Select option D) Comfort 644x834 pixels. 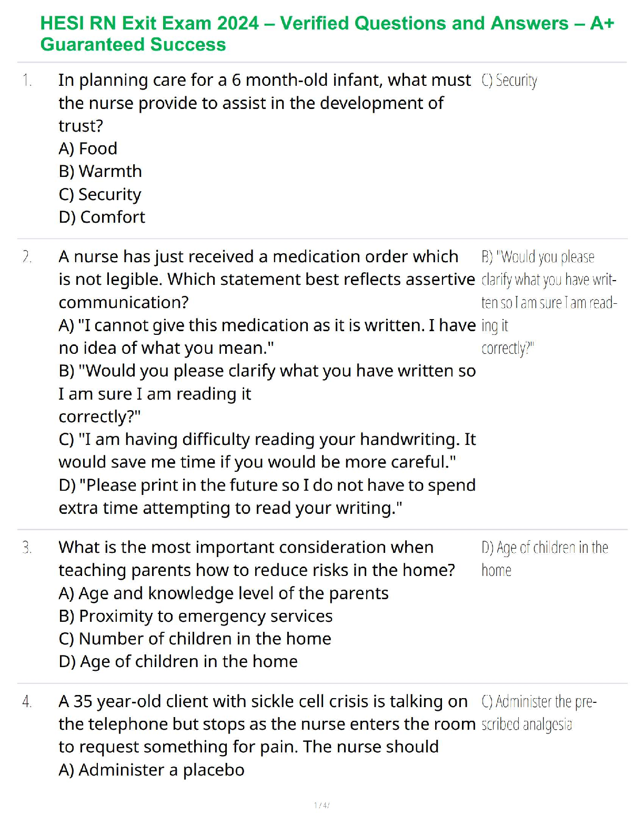pos(102,217)
